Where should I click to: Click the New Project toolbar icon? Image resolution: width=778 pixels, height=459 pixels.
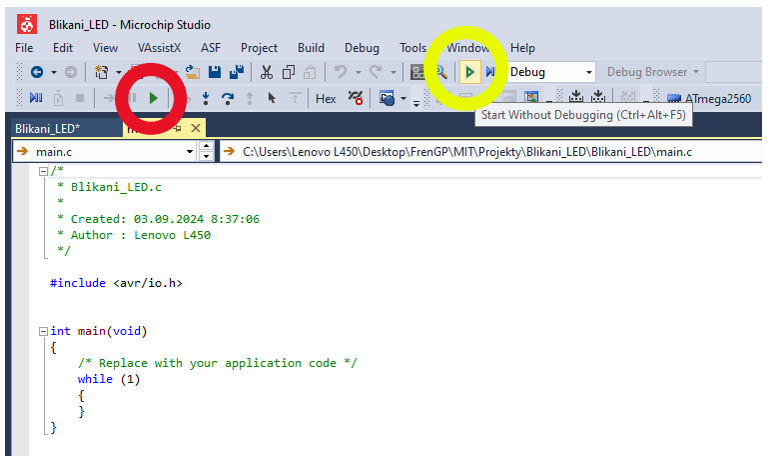(x=101, y=72)
